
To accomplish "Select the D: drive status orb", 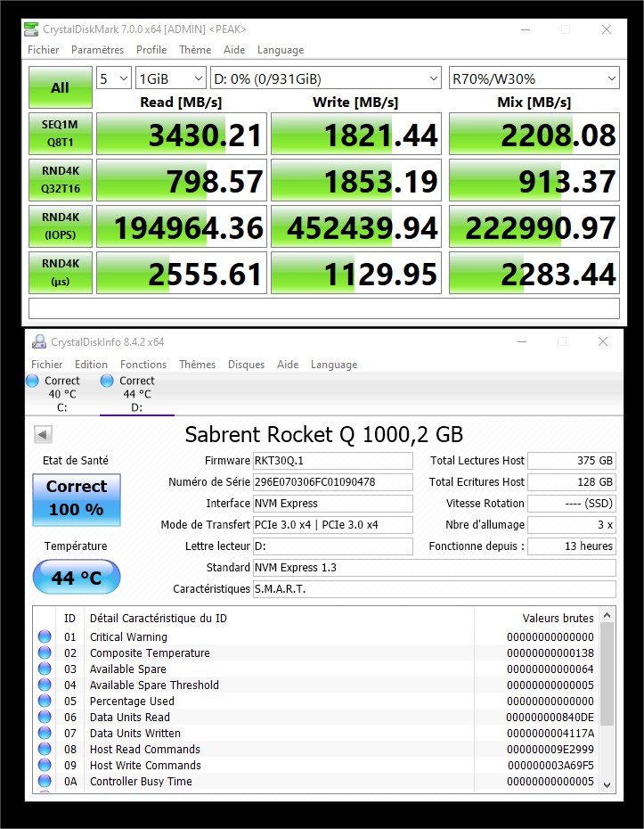I will tap(107, 380).
